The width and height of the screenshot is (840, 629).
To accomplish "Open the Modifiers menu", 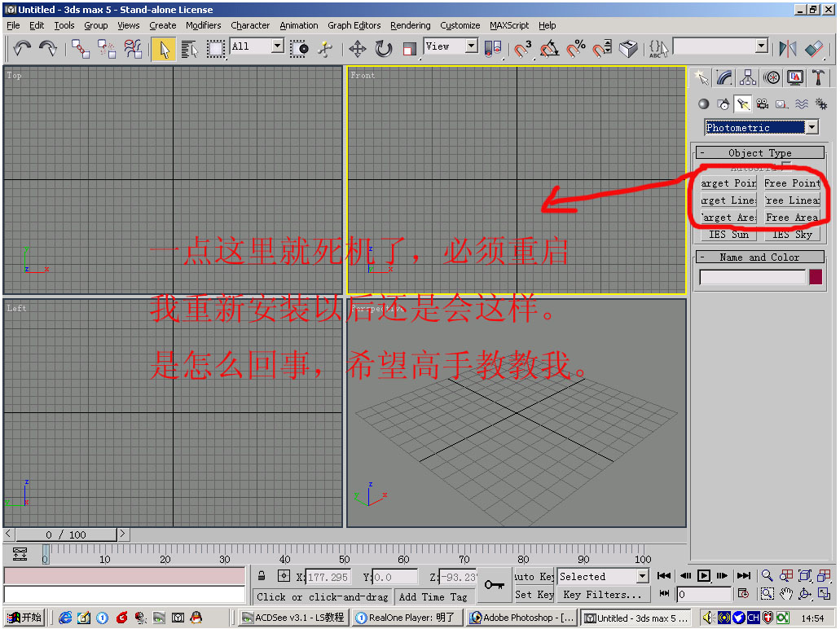I will click(203, 25).
